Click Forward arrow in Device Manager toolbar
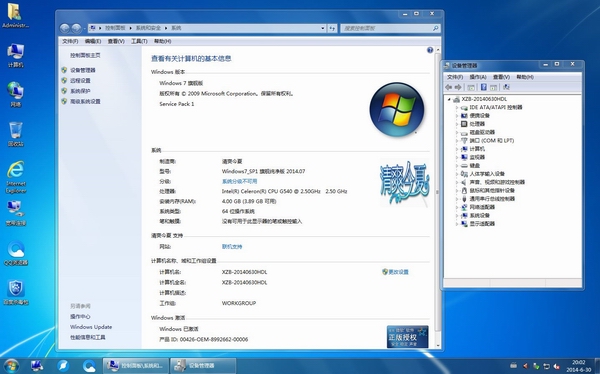 coord(458,87)
